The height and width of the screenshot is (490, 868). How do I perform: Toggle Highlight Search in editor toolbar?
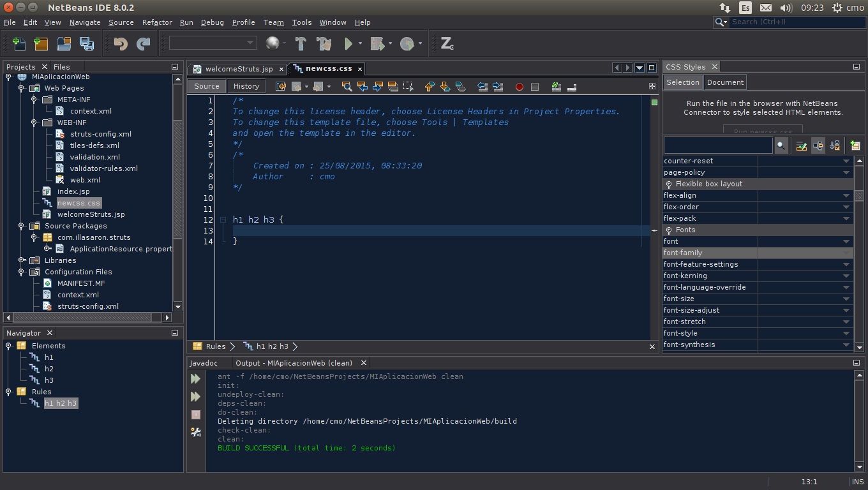(x=393, y=86)
